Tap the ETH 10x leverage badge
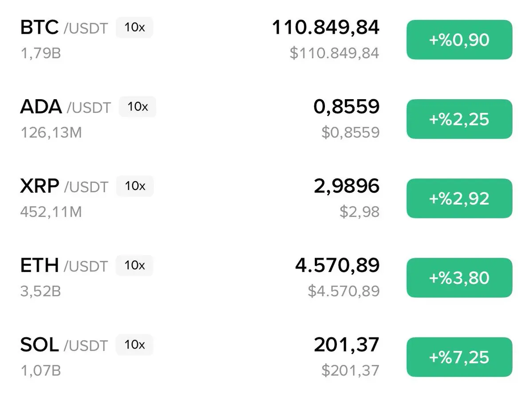 (x=134, y=265)
